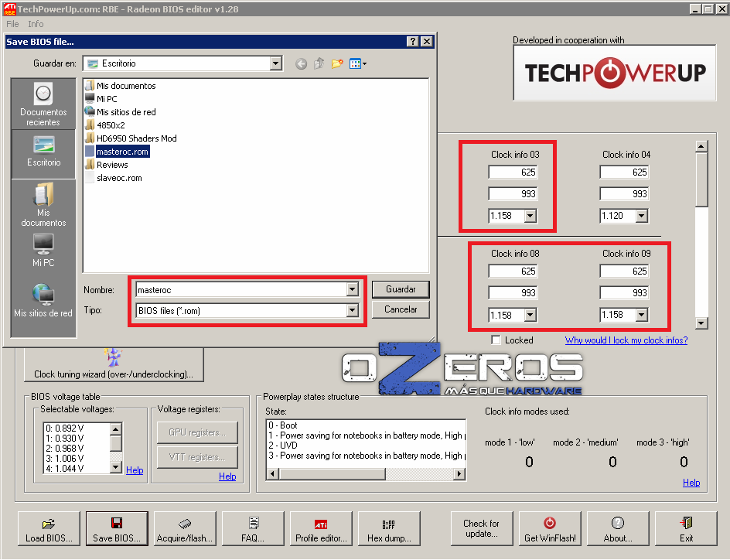Open the File menu
730x560 pixels.
point(12,24)
